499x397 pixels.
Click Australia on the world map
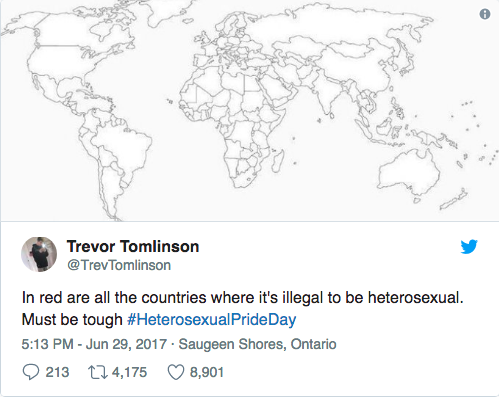click(x=407, y=173)
